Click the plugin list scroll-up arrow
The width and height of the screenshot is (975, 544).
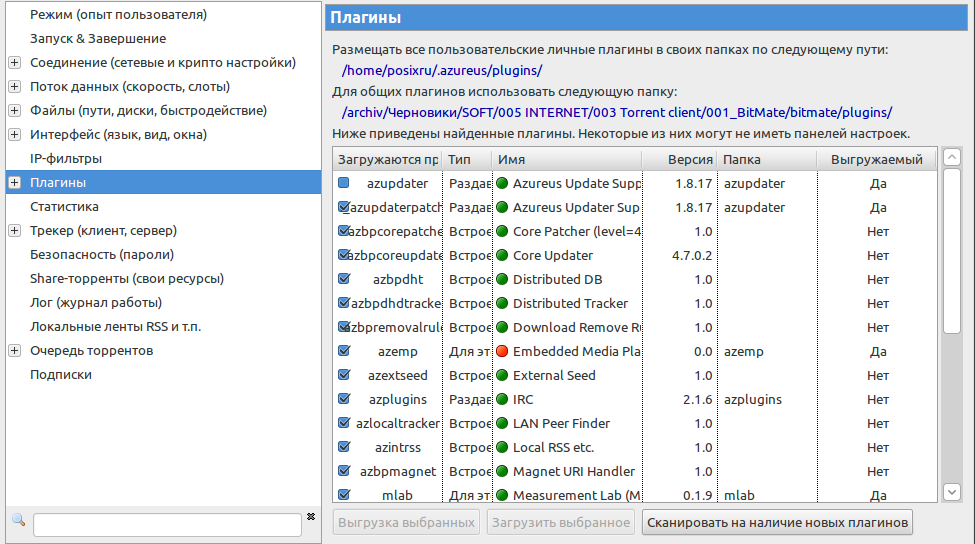(x=952, y=157)
